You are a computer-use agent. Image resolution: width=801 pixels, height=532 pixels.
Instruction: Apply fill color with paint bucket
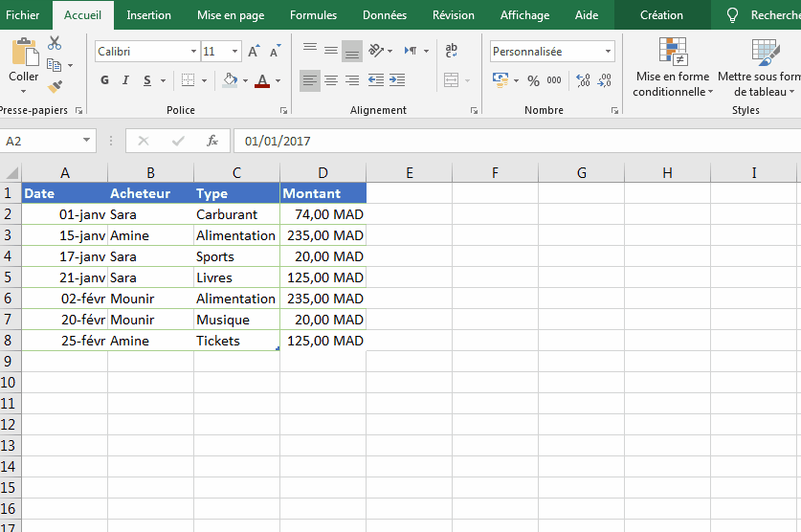tap(231, 80)
